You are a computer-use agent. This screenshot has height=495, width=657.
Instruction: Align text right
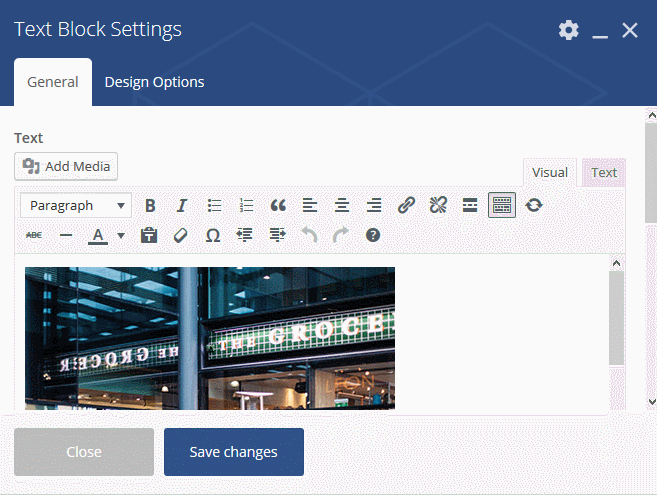coord(374,205)
